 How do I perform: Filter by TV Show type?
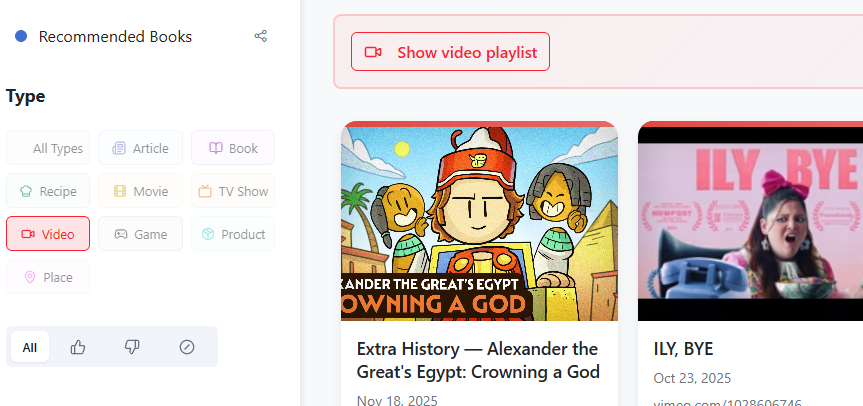coord(232,191)
